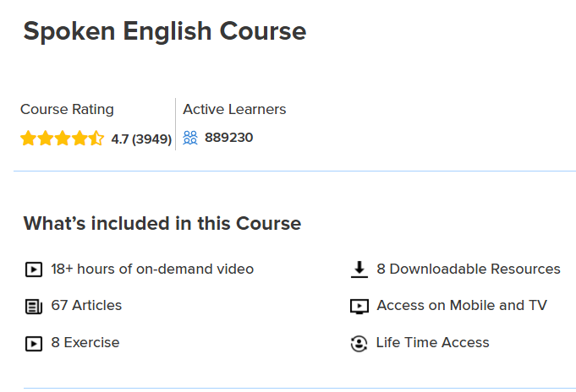Image resolution: width=576 pixels, height=392 pixels.
Task: Click 8 Downloadable Resources text
Action: point(469,269)
